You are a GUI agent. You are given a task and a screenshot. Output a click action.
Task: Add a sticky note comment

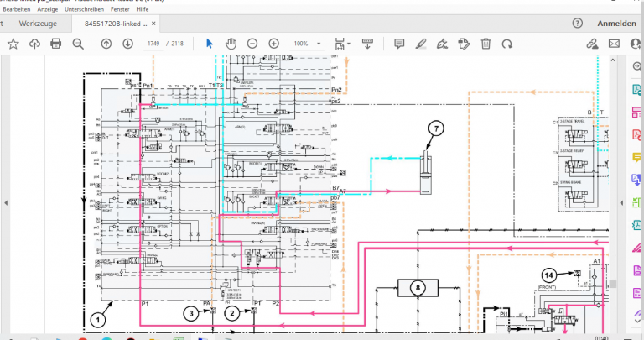[x=399, y=44]
